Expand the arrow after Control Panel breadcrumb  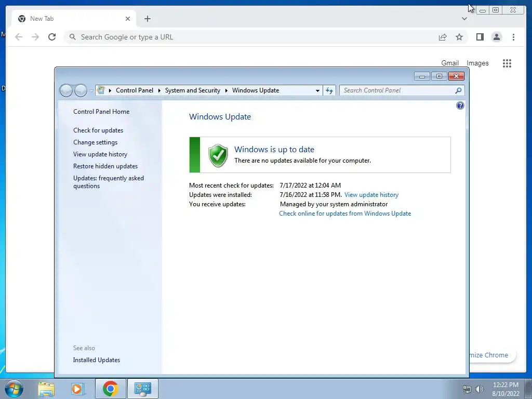point(159,90)
